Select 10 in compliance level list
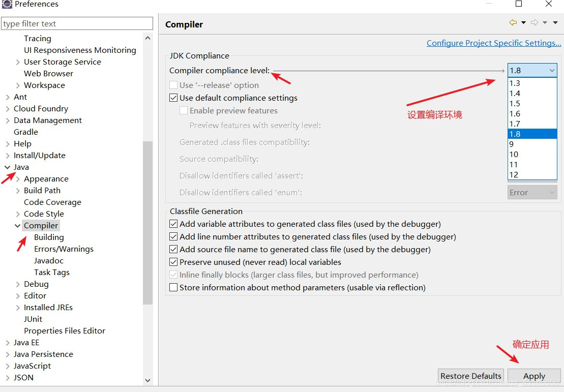 532,154
